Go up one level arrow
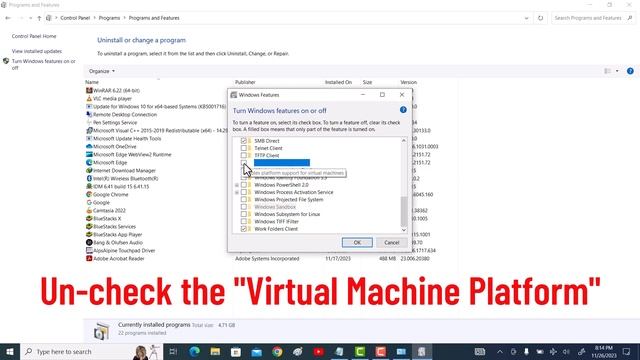Viewport: 640px width, 360px height. [39, 18]
